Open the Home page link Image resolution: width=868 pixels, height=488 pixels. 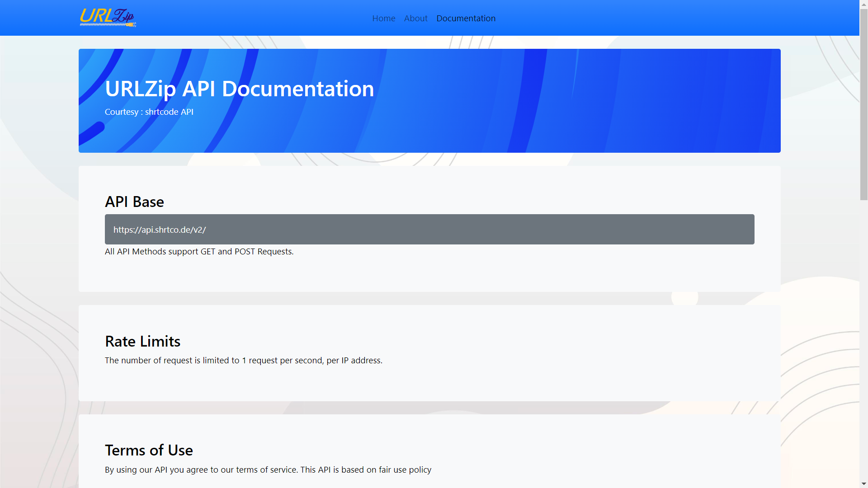point(383,19)
